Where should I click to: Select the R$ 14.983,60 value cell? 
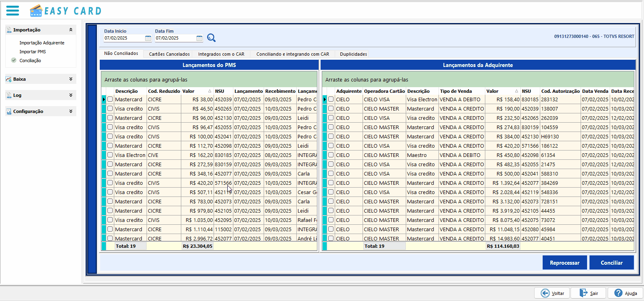tap(503, 238)
